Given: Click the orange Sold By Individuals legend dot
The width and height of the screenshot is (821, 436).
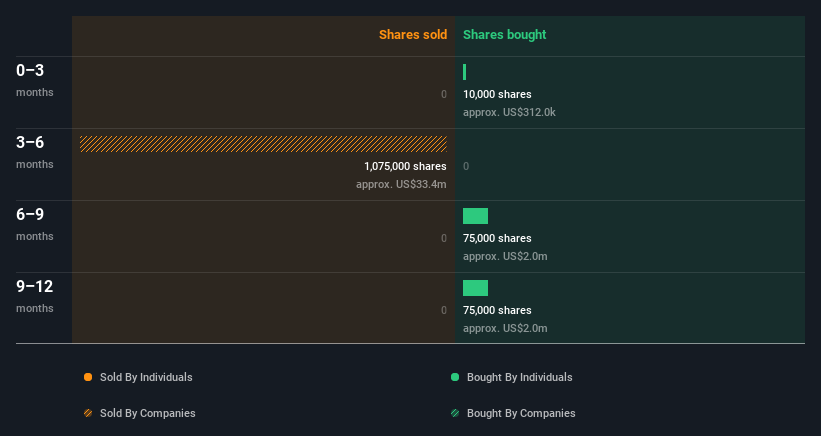Looking at the screenshot, I should pyautogui.click(x=88, y=377).
